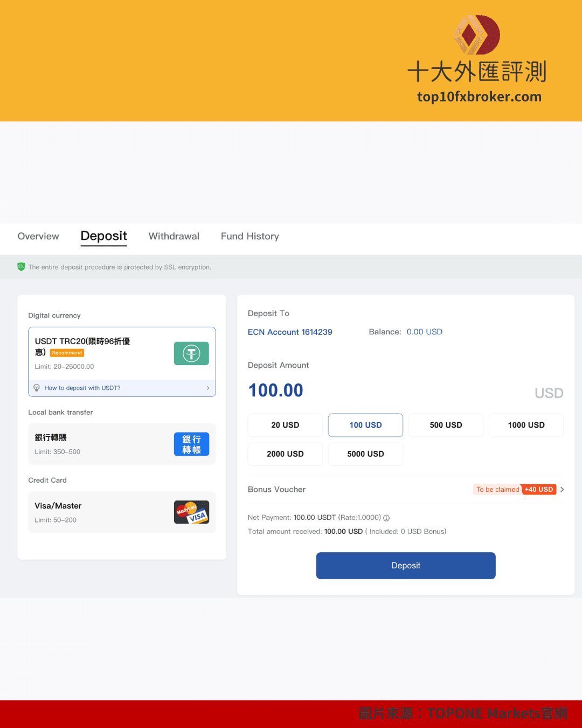
Task: Select the 500 USD preset amount
Action: click(446, 425)
